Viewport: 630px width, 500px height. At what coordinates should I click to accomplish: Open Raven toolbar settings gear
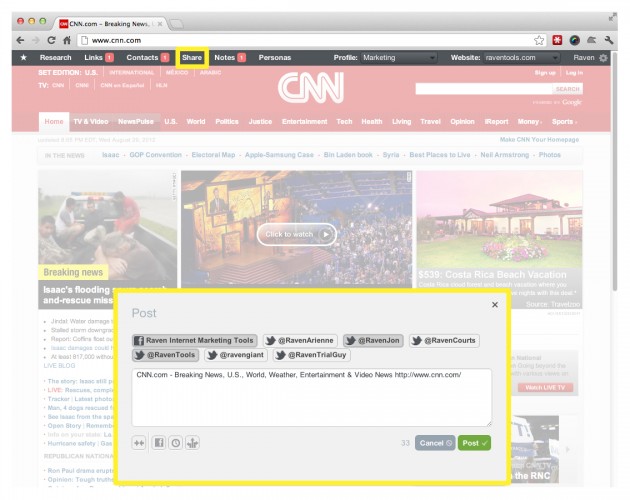pos(603,57)
